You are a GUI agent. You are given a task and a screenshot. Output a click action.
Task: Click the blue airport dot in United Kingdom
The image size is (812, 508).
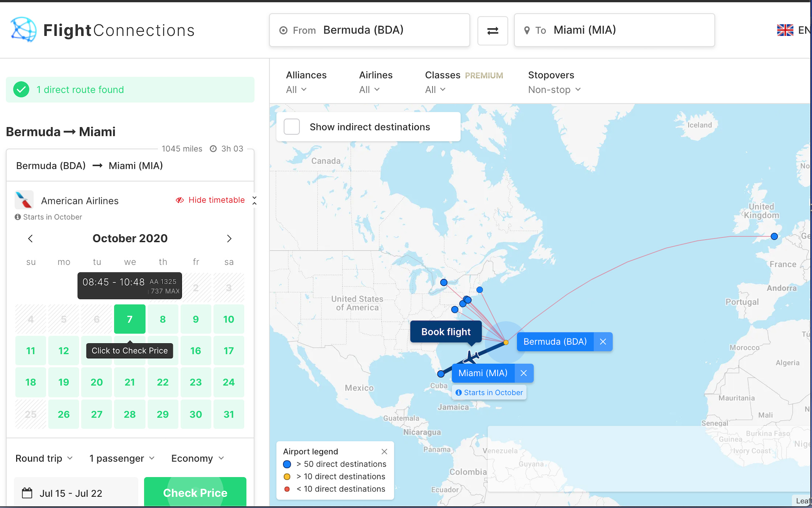tap(774, 236)
